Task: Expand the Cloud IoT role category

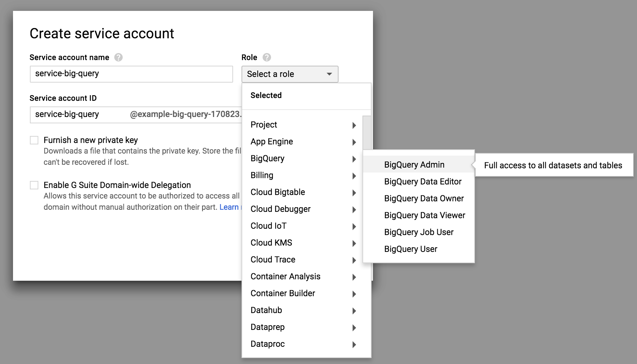Action: [302, 226]
